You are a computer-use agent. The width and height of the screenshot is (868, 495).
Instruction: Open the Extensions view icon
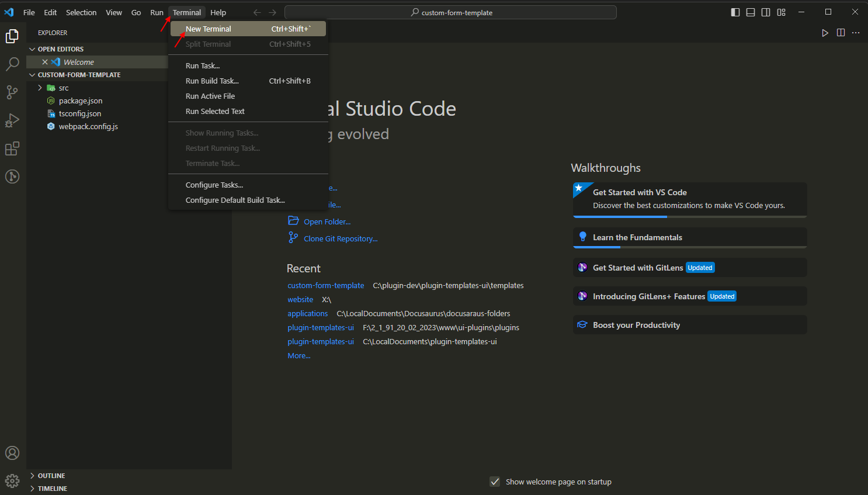click(12, 148)
